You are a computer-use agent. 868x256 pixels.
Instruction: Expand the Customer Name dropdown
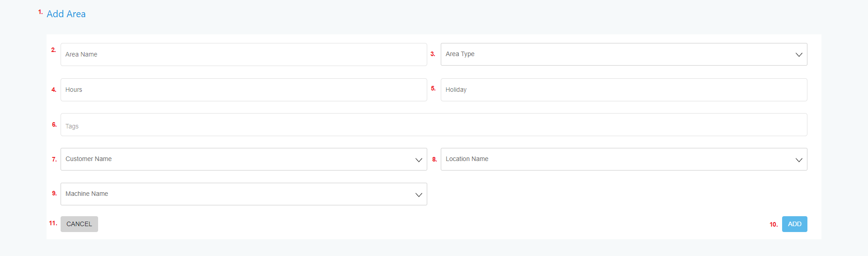(244, 159)
